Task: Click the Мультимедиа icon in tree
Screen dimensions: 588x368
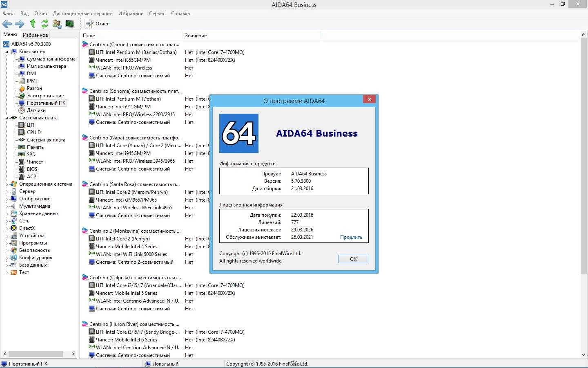Action: [x=14, y=206]
